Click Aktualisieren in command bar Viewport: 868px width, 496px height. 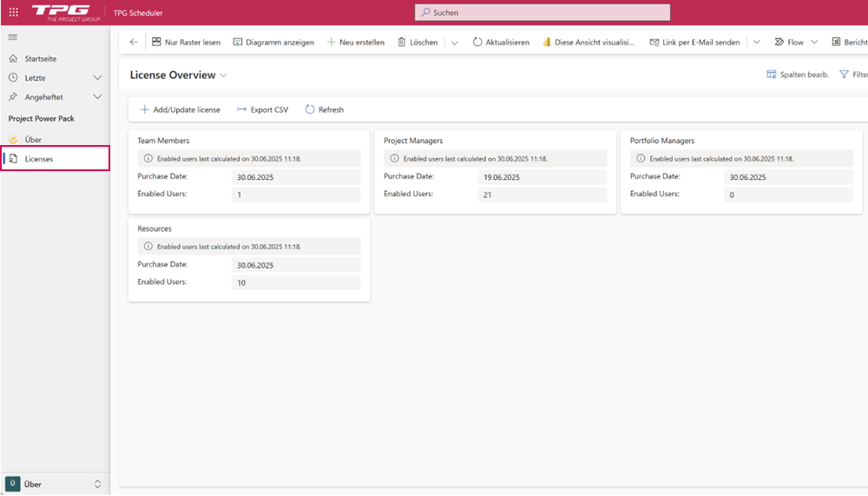pos(501,42)
